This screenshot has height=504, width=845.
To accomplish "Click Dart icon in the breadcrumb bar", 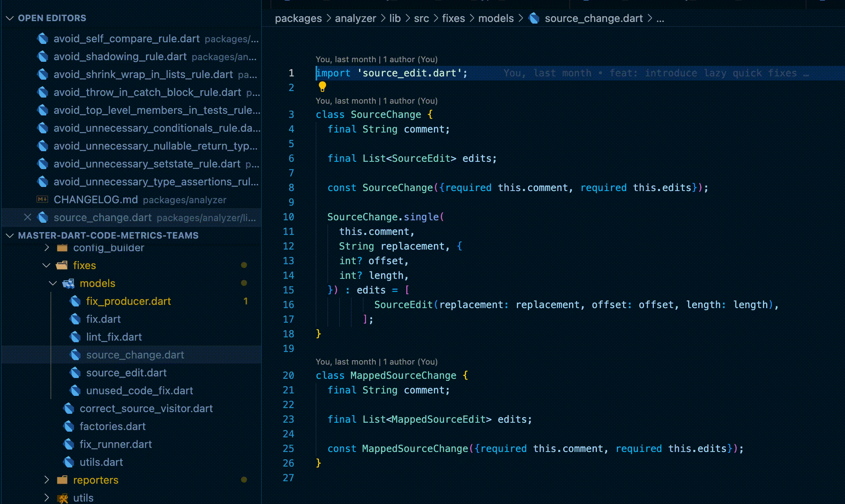I will [534, 18].
